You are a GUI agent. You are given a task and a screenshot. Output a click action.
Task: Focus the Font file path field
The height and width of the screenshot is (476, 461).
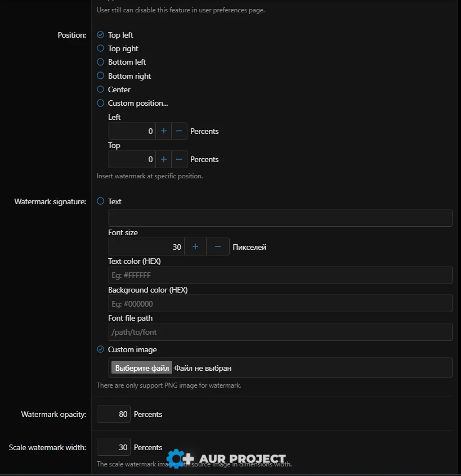(x=280, y=333)
